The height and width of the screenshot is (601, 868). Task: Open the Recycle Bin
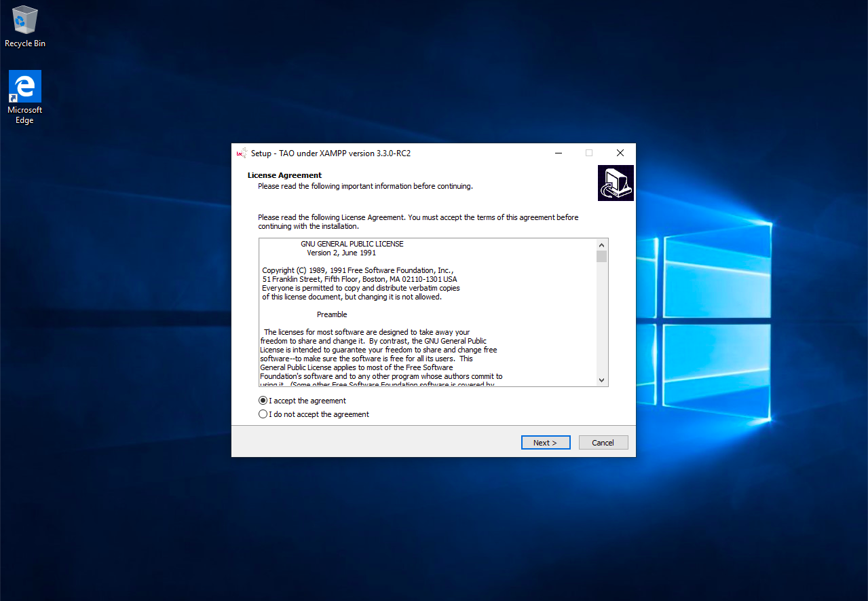pos(24,20)
